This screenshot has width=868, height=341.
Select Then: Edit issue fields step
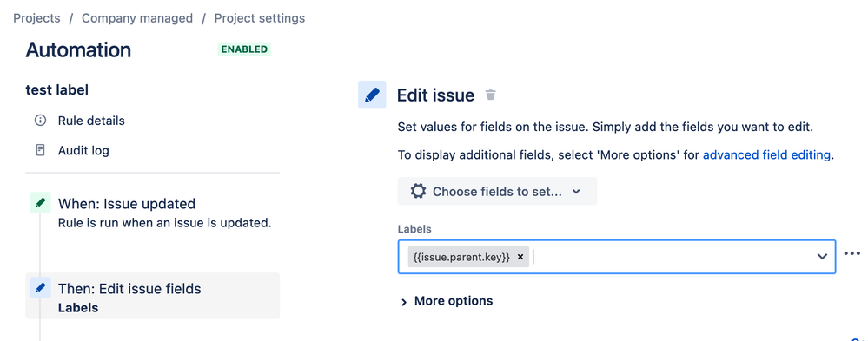coord(153,296)
